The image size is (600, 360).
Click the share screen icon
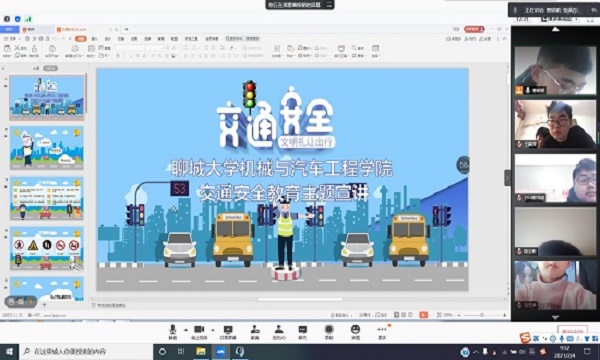[228, 332]
